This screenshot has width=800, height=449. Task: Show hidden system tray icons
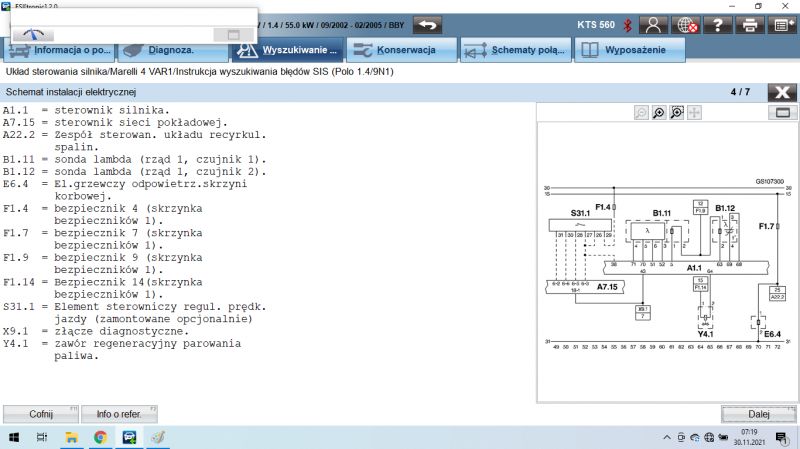[667, 437]
